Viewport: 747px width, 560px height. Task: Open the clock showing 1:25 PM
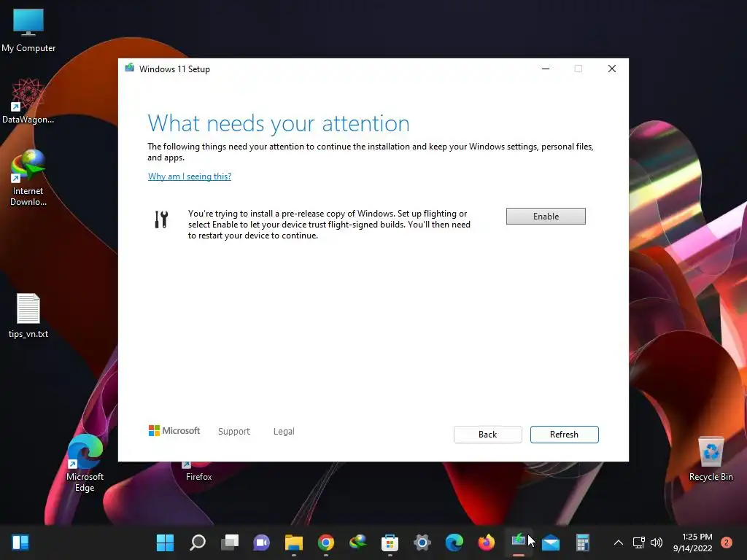693,542
